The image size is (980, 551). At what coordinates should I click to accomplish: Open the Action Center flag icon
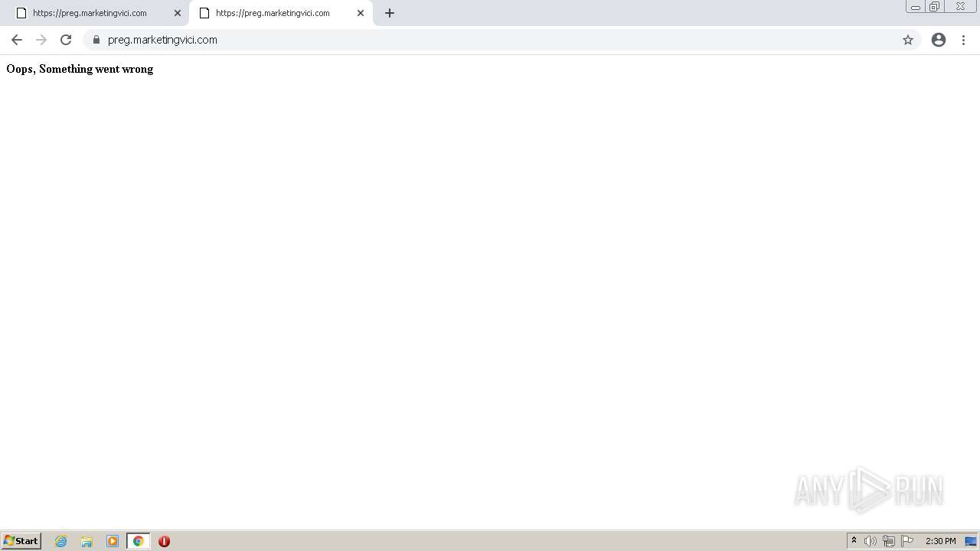pos(907,541)
